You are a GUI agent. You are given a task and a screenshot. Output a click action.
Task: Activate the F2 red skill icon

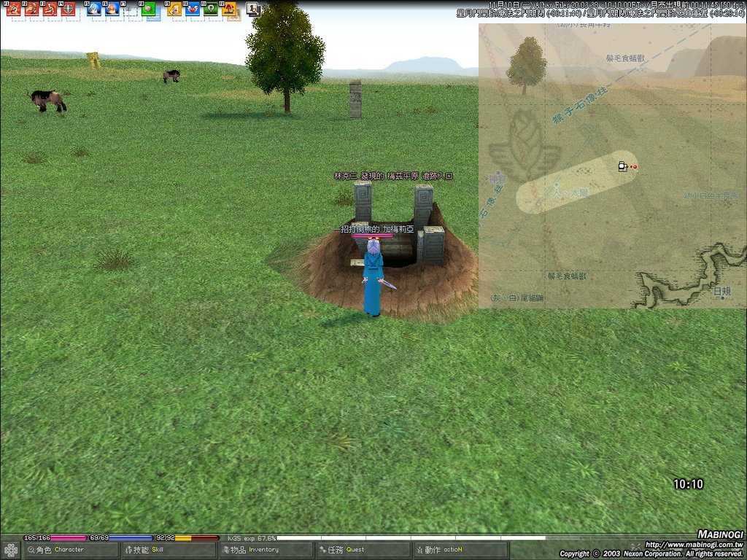coord(31,9)
